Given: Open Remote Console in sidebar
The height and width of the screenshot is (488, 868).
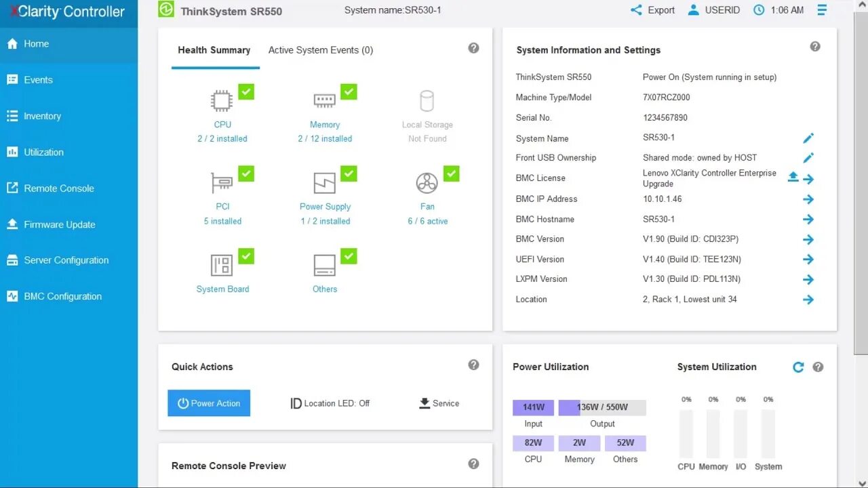Looking at the screenshot, I should point(68,188).
